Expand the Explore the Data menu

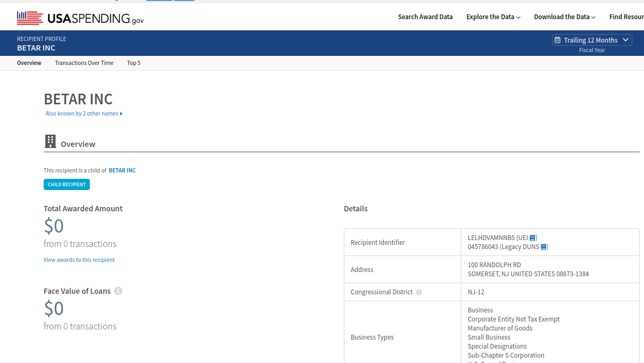click(493, 17)
